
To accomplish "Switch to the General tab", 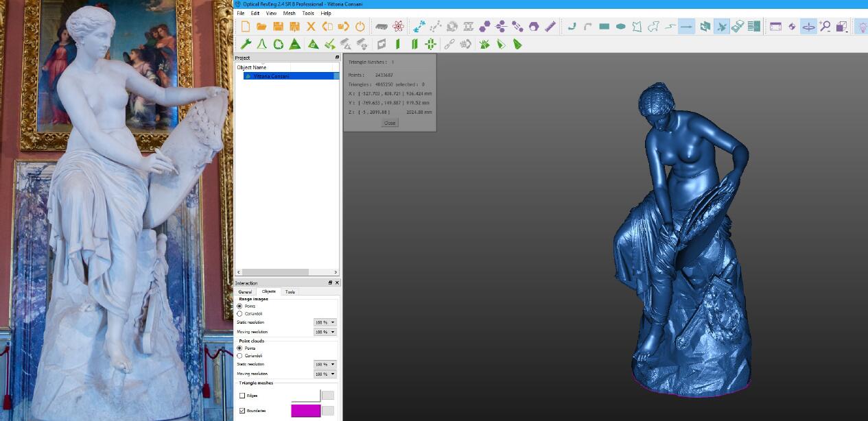I will click(245, 291).
